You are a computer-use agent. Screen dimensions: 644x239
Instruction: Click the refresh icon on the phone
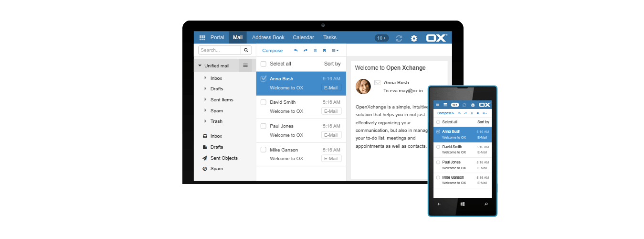464,105
